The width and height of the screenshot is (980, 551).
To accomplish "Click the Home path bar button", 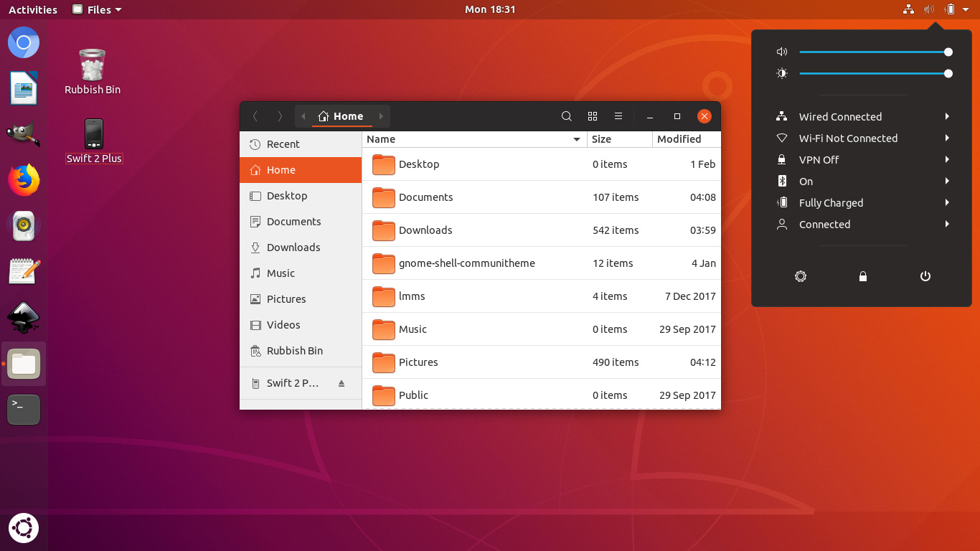I will (x=341, y=116).
